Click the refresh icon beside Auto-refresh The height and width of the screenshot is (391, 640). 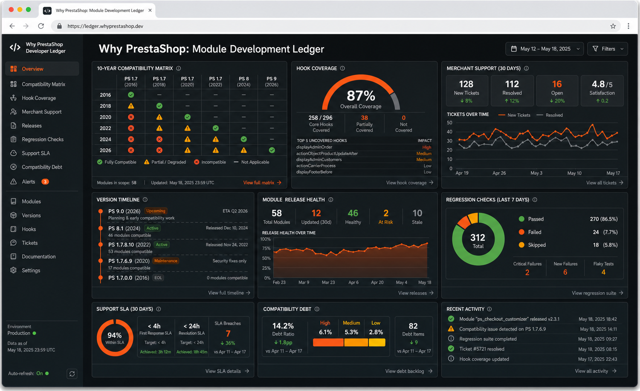point(72,373)
